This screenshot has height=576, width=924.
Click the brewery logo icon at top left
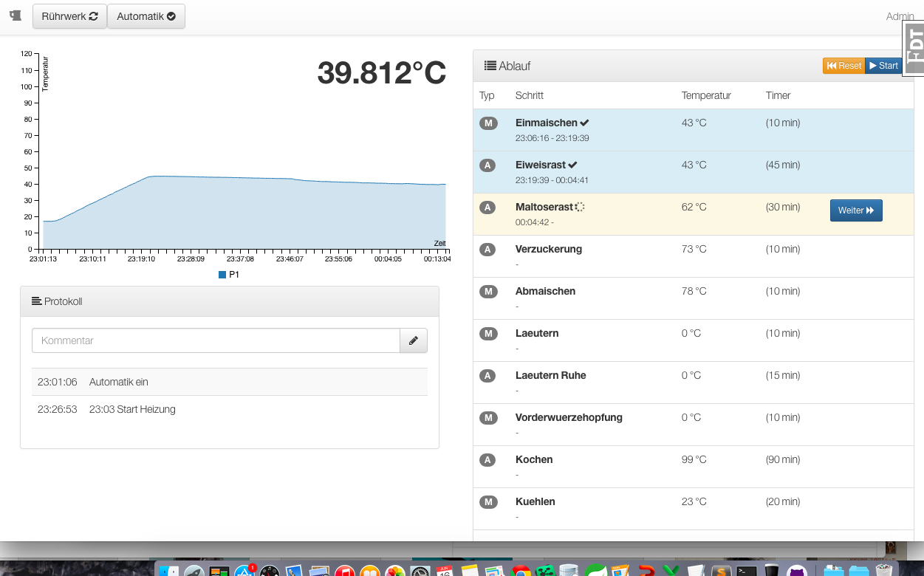click(16, 16)
